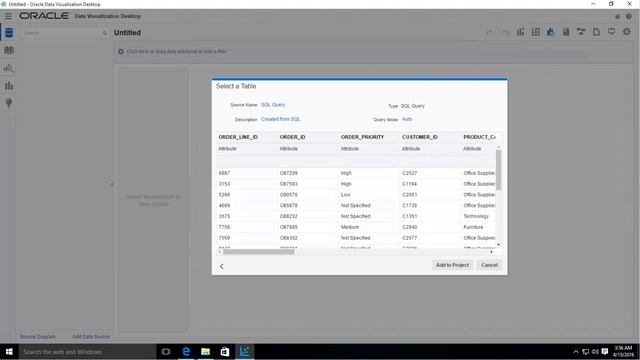Click the home icon in Oracle header
Screen dimensions: 640x360
[x=617, y=16]
